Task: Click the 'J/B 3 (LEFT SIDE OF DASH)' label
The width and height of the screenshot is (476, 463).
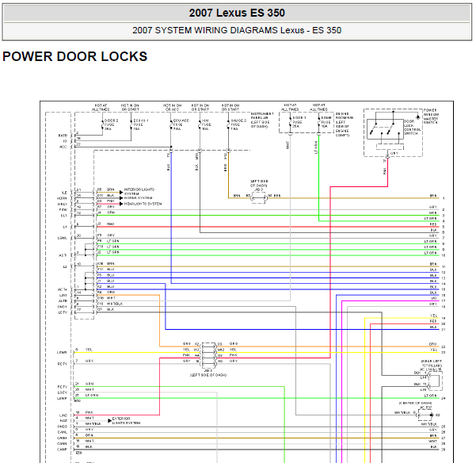Action: pyautogui.click(x=208, y=373)
